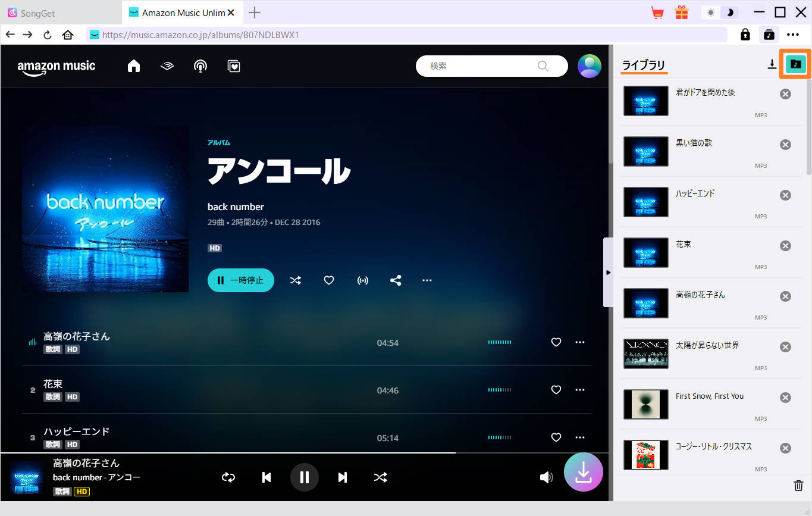
Task: Select the Amazon Music home icon
Action: [133, 66]
